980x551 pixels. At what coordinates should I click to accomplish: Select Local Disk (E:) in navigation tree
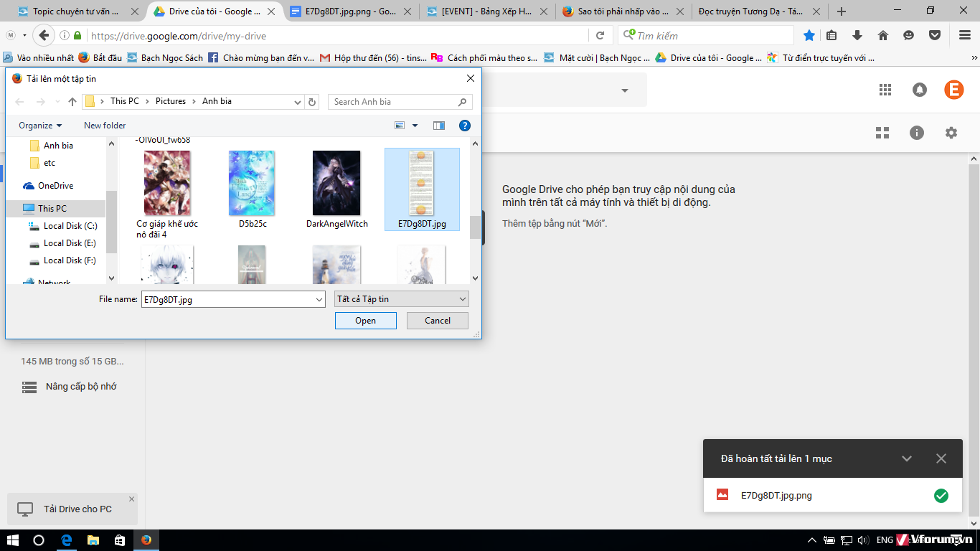[x=69, y=243]
